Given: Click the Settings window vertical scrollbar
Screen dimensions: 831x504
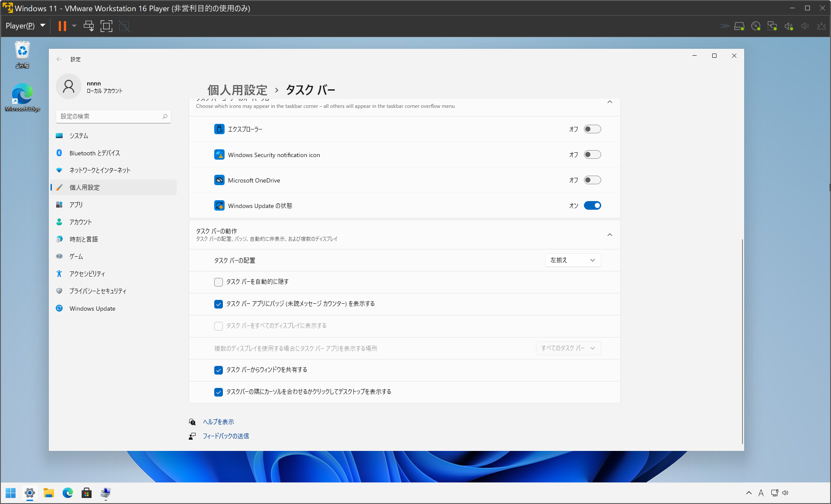Looking at the screenshot, I should click(x=742, y=341).
